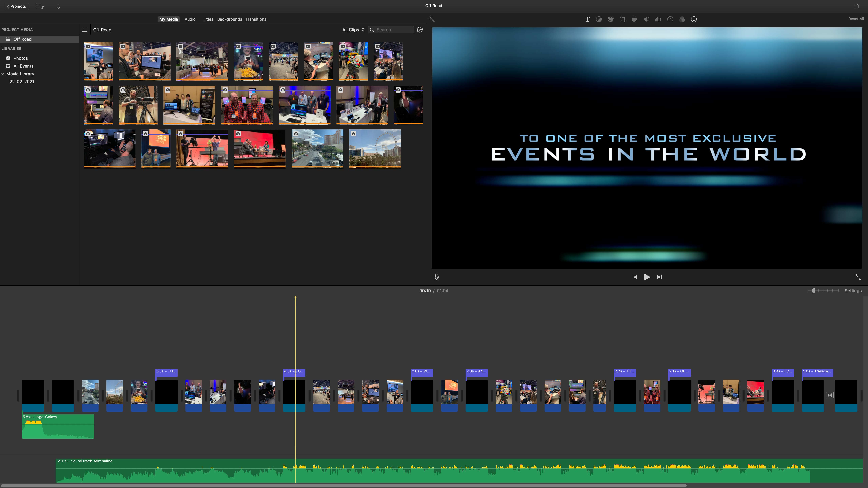Open the Color Correction palette tool

pos(610,19)
